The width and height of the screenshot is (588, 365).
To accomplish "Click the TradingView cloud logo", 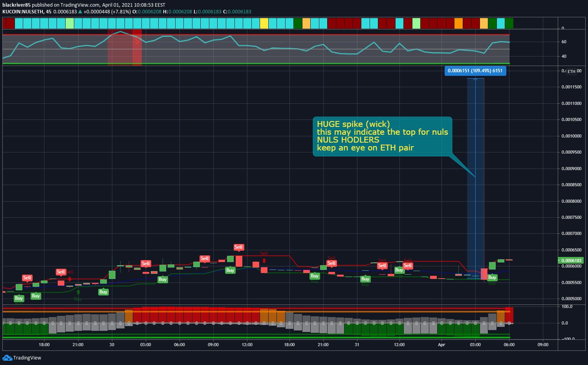I will pyautogui.click(x=7, y=358).
